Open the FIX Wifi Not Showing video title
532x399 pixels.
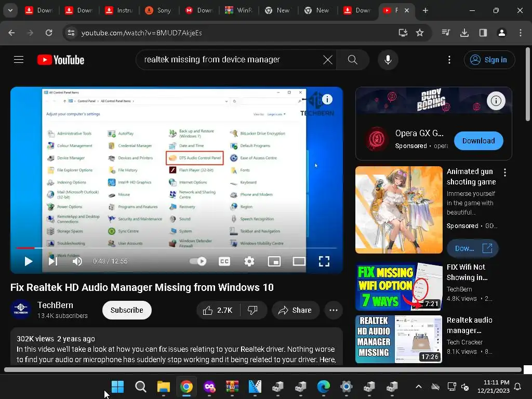click(x=467, y=272)
